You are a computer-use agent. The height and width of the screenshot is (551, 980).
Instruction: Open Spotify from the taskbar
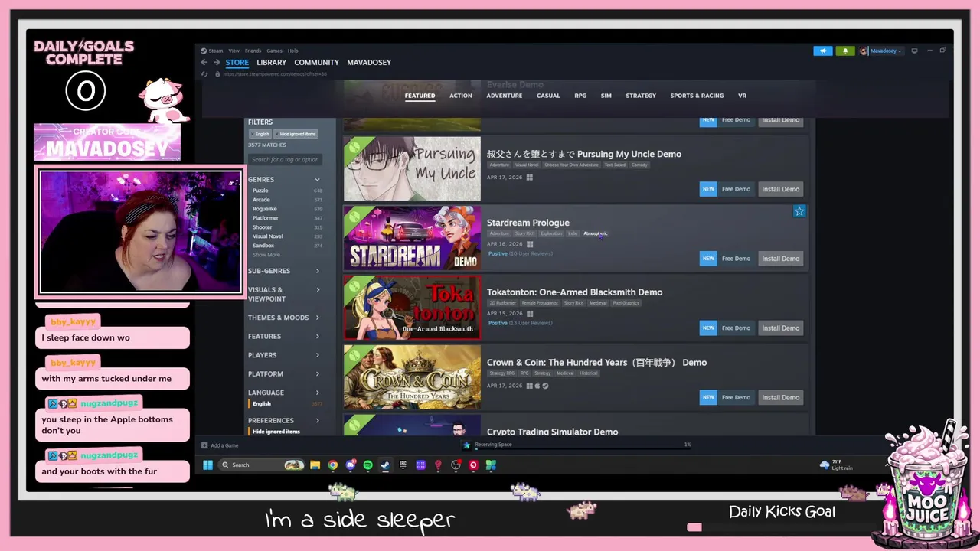(x=367, y=465)
